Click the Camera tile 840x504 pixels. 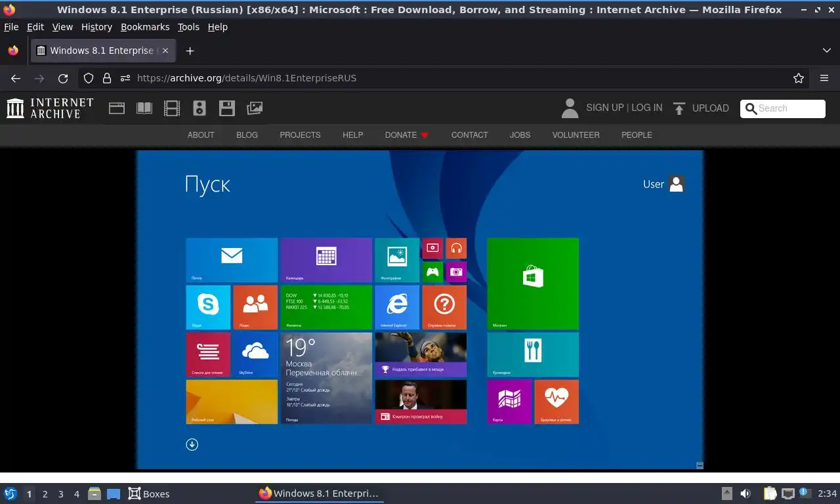pos(456,272)
